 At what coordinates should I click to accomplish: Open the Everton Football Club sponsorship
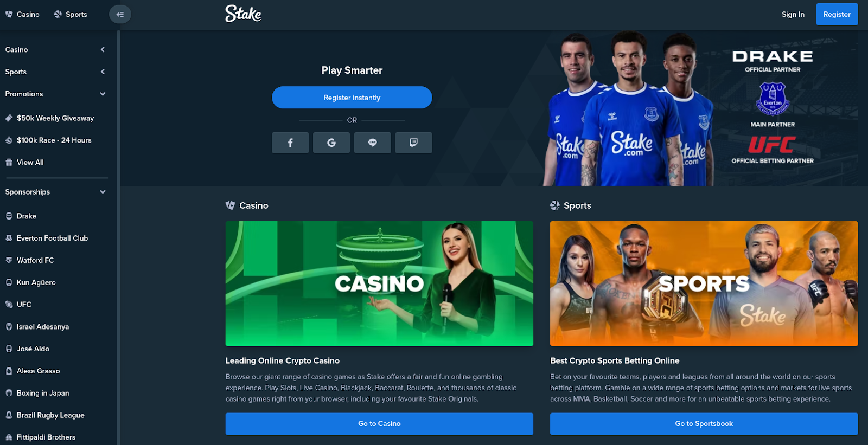[52, 238]
